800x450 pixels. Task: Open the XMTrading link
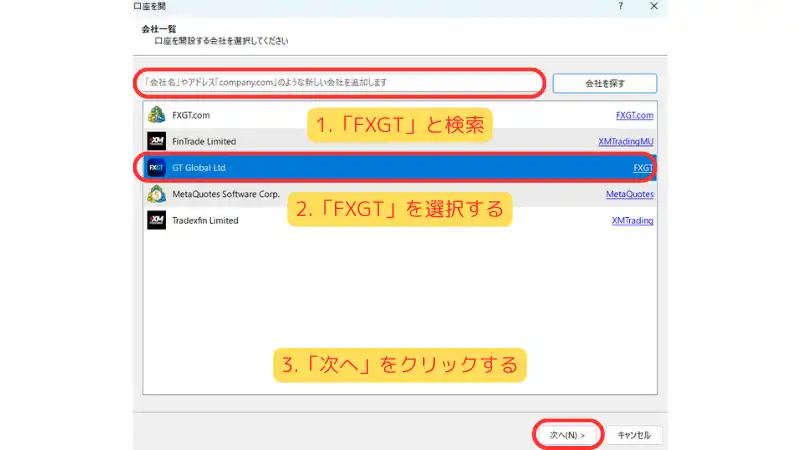coord(632,221)
